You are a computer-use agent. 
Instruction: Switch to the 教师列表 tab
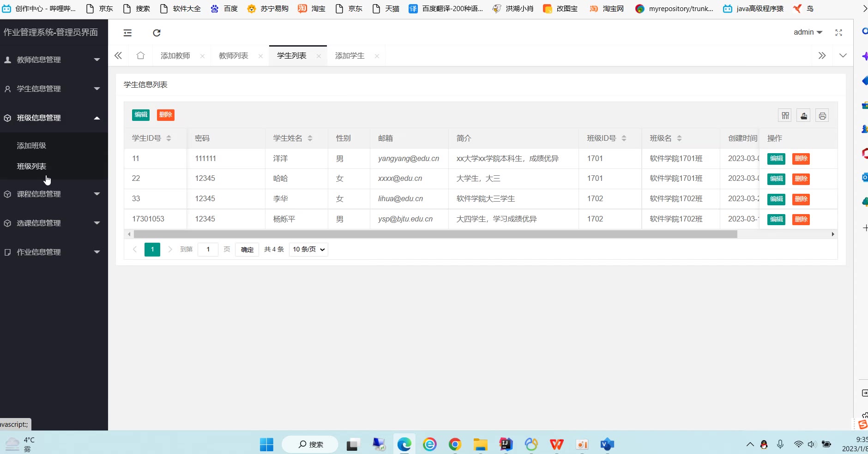coord(234,56)
